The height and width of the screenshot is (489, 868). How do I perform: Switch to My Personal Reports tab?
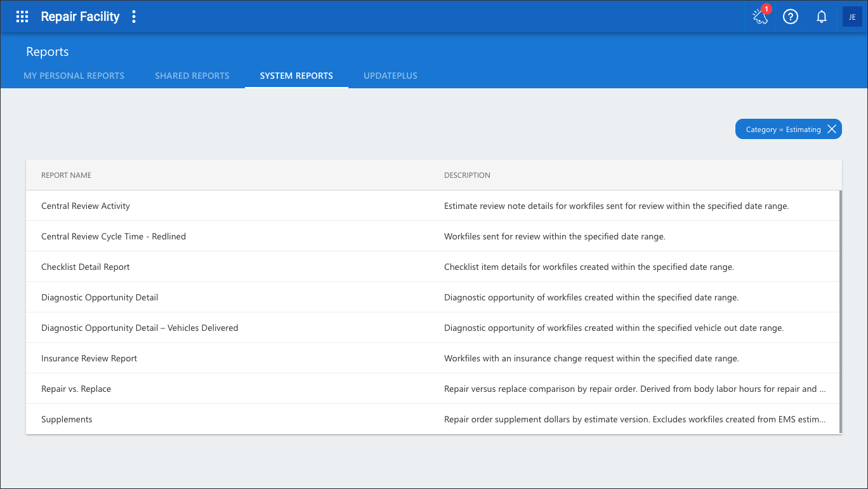click(74, 76)
